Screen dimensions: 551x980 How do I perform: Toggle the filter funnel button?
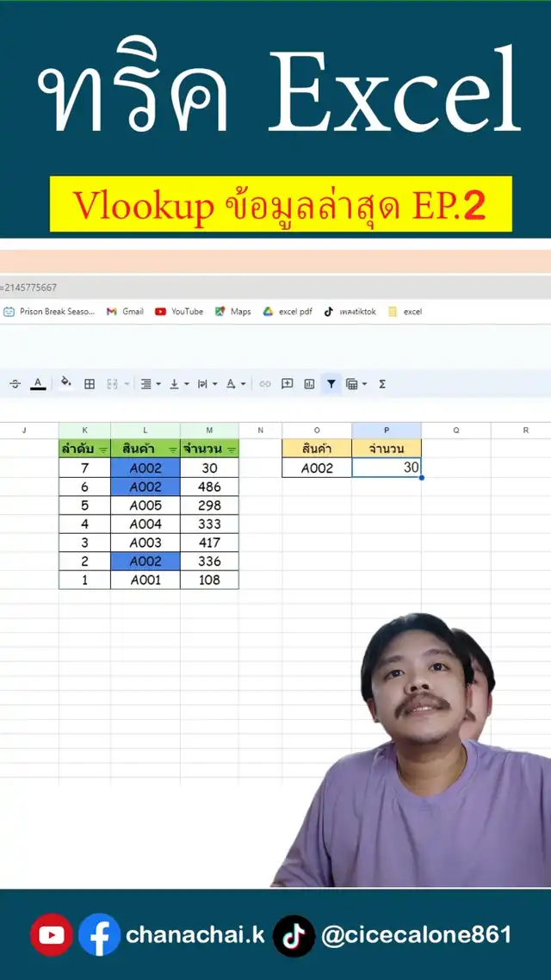[331, 384]
